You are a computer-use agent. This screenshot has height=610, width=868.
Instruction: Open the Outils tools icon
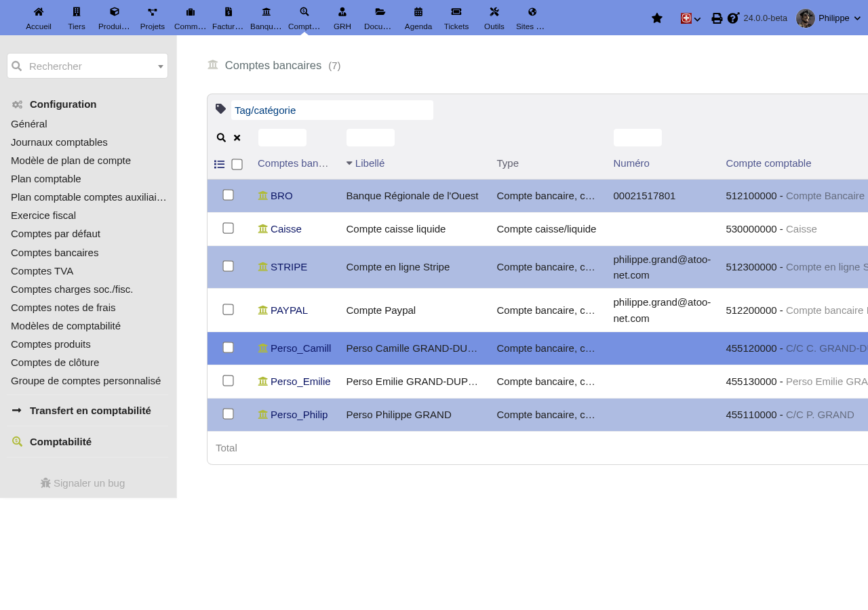tap(494, 12)
